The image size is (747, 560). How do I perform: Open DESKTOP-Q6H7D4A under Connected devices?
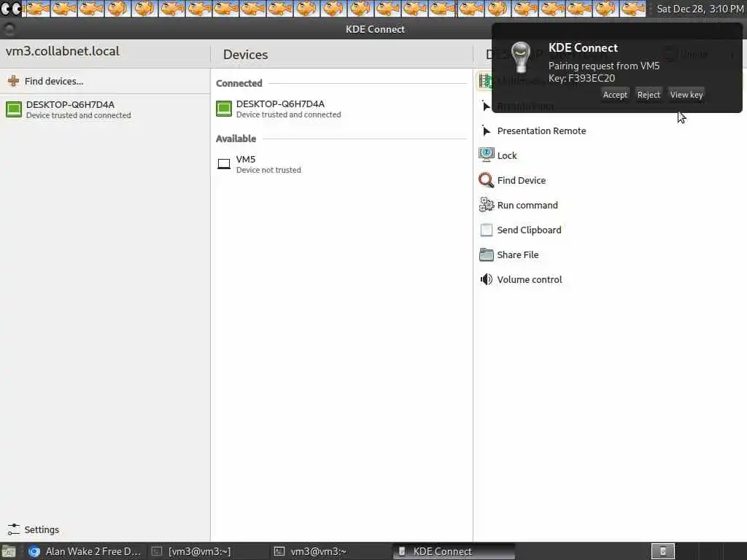tap(341, 109)
